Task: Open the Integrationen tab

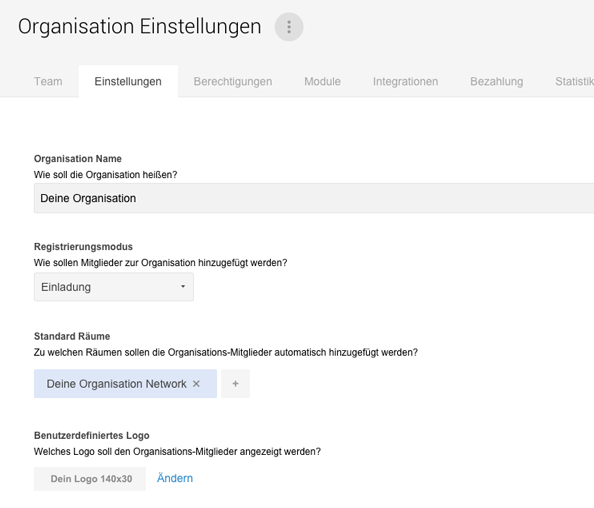Action: pyautogui.click(x=405, y=81)
